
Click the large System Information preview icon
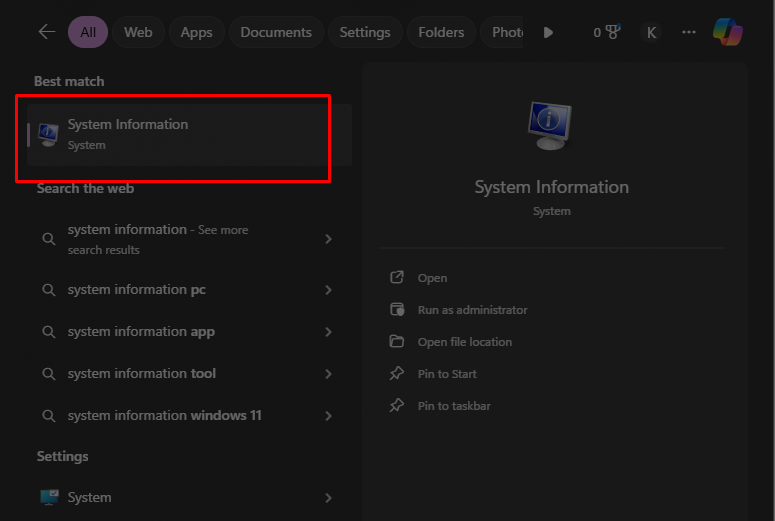tap(551, 125)
